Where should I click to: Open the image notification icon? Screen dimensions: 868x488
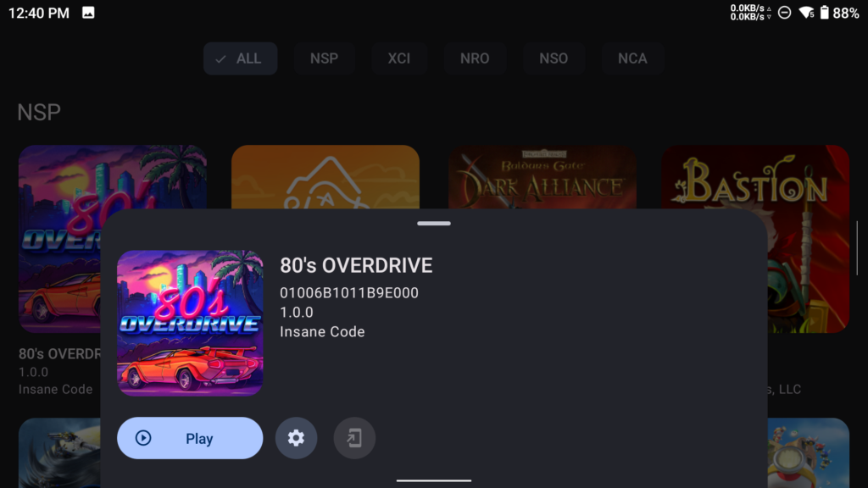coord(88,12)
